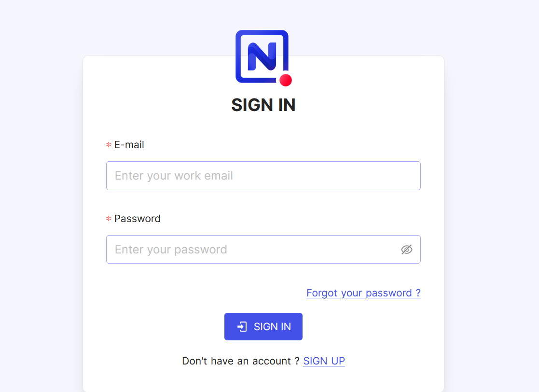Image resolution: width=539 pixels, height=392 pixels.
Task: Click the "Don't have an account ?" text
Action: click(x=241, y=361)
